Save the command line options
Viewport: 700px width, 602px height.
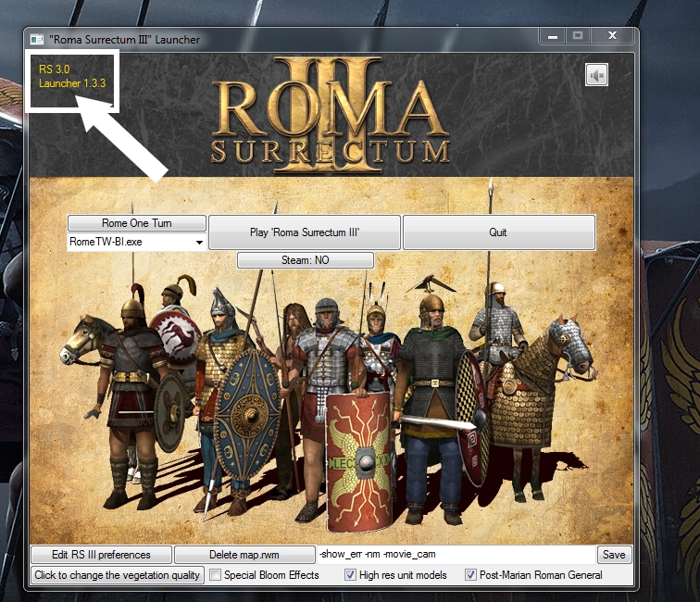tap(614, 555)
